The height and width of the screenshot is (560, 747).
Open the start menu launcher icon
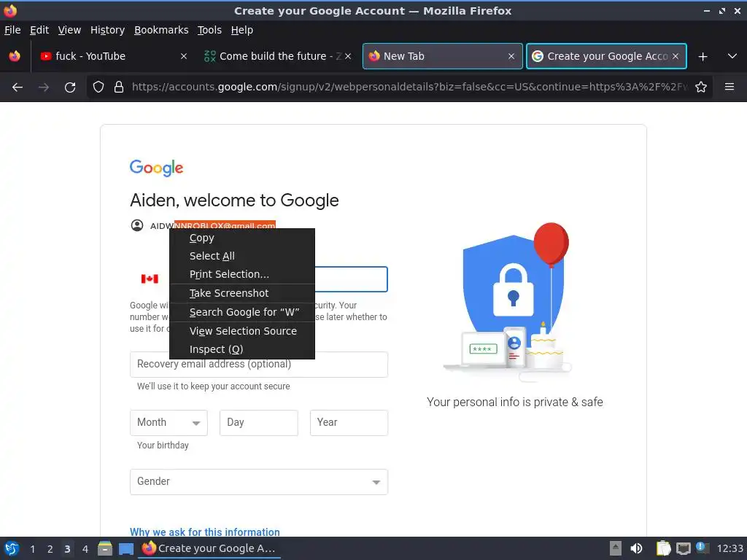tap(12, 548)
